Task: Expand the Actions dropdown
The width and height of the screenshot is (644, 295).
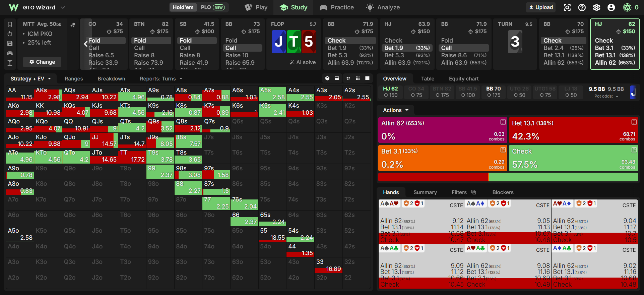Action: point(396,110)
